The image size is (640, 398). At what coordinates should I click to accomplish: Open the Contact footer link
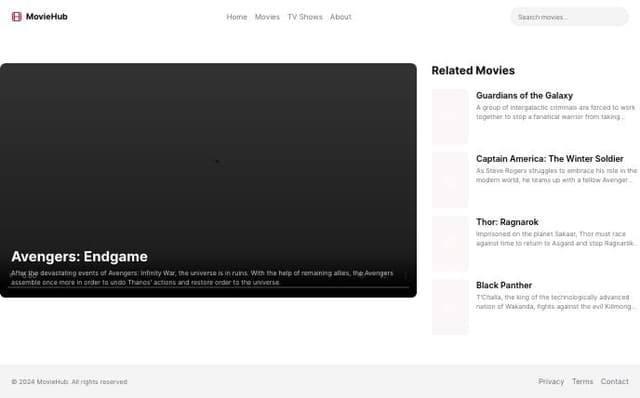614,382
